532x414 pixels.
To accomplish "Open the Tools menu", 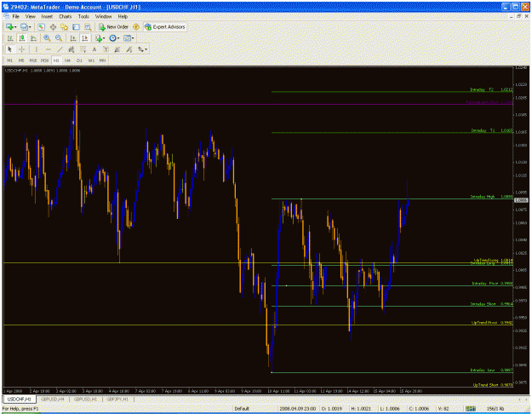I will click(83, 16).
